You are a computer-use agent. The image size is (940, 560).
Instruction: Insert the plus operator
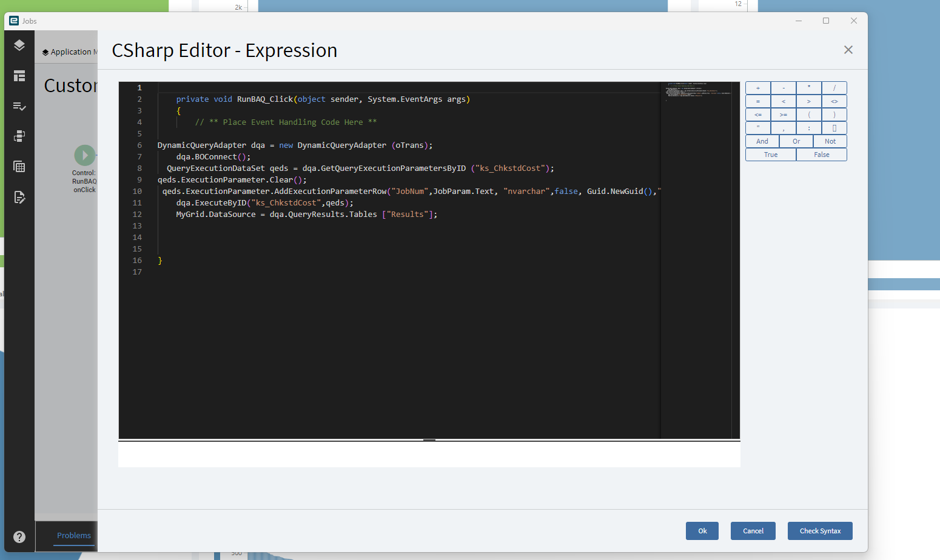[758, 88]
